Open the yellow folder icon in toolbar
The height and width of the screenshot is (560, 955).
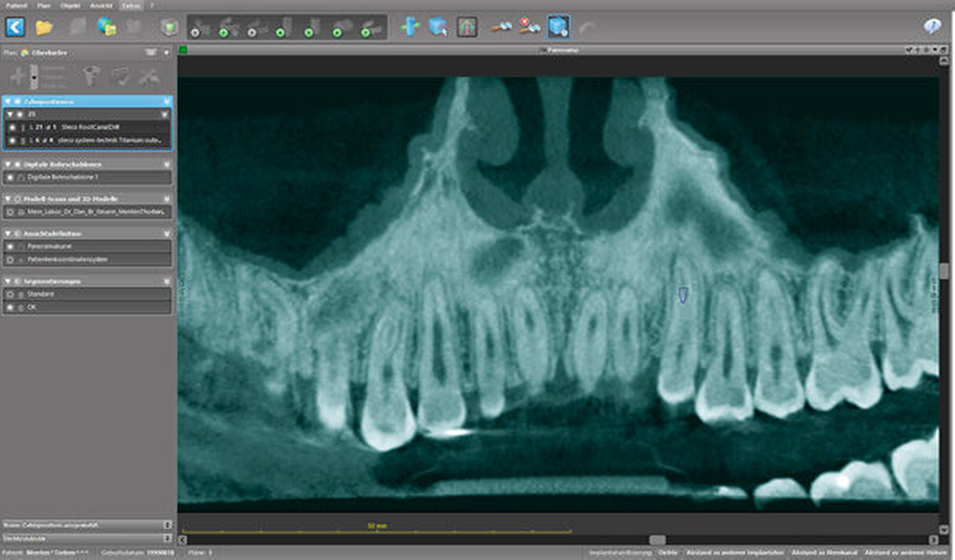coord(44,27)
